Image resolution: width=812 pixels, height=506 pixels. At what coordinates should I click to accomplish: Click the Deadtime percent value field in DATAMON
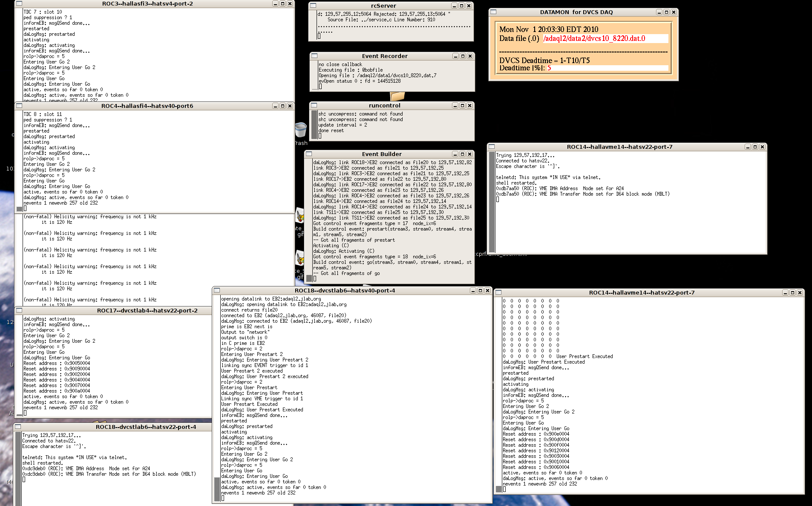pyautogui.click(x=607, y=68)
